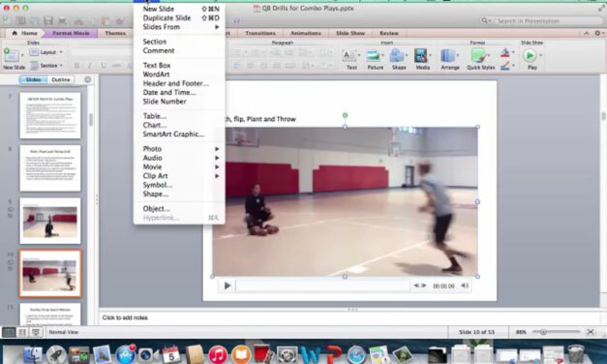Open the Arrange tool
The height and width of the screenshot is (364, 607).
(448, 56)
